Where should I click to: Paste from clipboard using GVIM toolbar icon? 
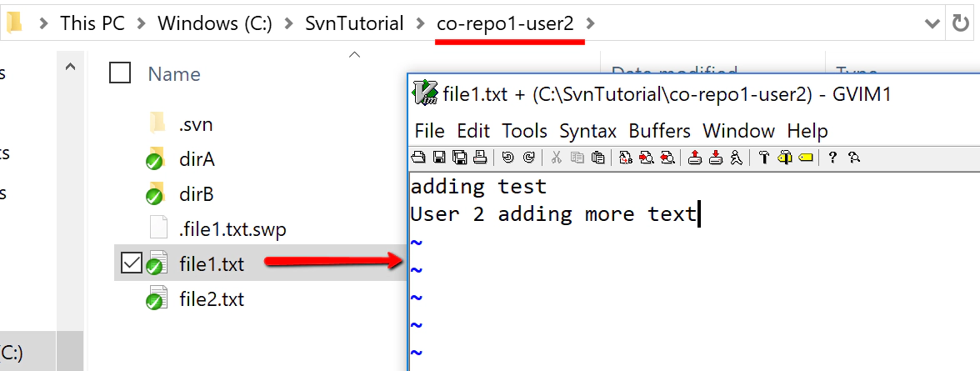(598, 158)
